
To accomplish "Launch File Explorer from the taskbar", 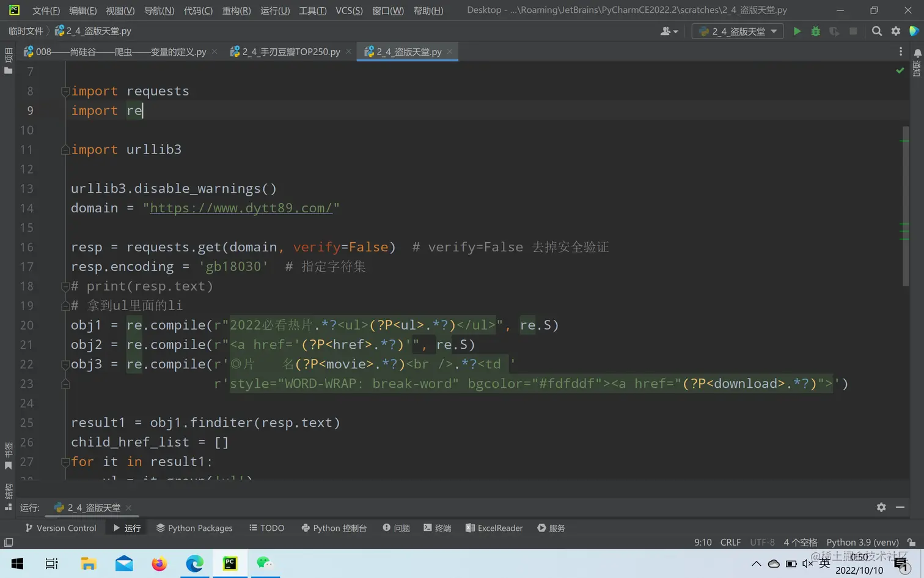I will click(x=89, y=563).
